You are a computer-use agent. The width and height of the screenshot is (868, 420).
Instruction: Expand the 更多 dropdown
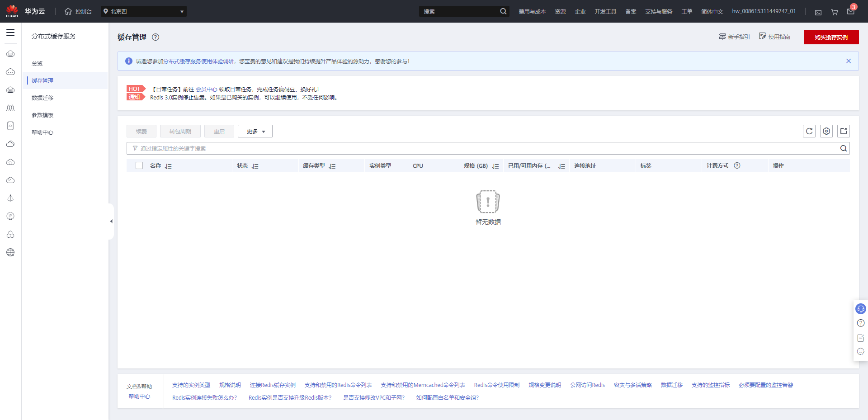coord(255,131)
